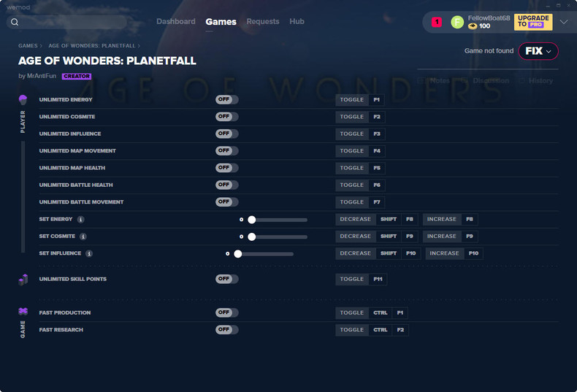Turn on Unlimited Battle Health

pos(227,185)
